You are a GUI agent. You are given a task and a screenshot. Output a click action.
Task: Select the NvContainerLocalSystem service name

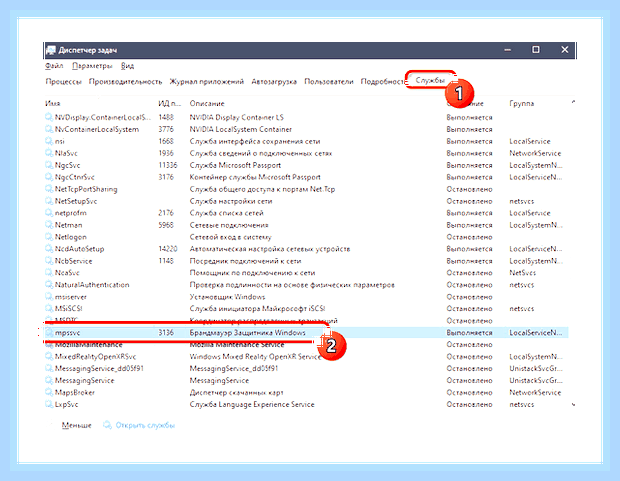pyautogui.click(x=97, y=129)
